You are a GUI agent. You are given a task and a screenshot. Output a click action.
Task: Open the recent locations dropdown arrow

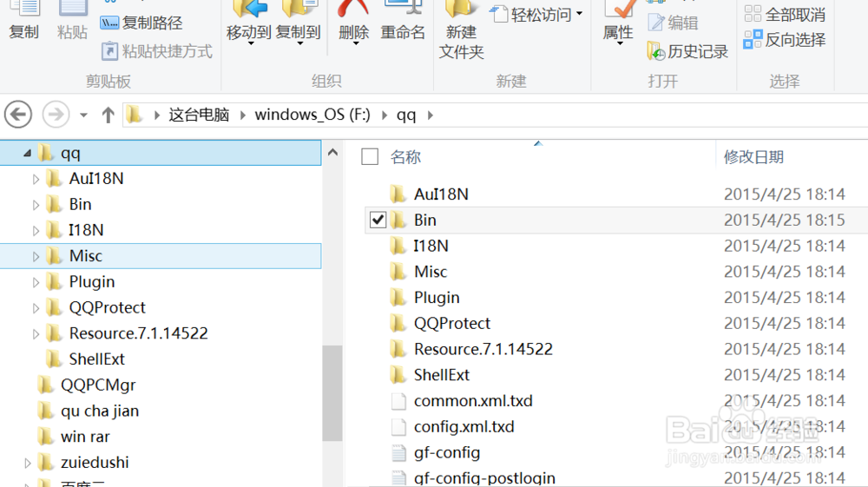[x=83, y=115]
